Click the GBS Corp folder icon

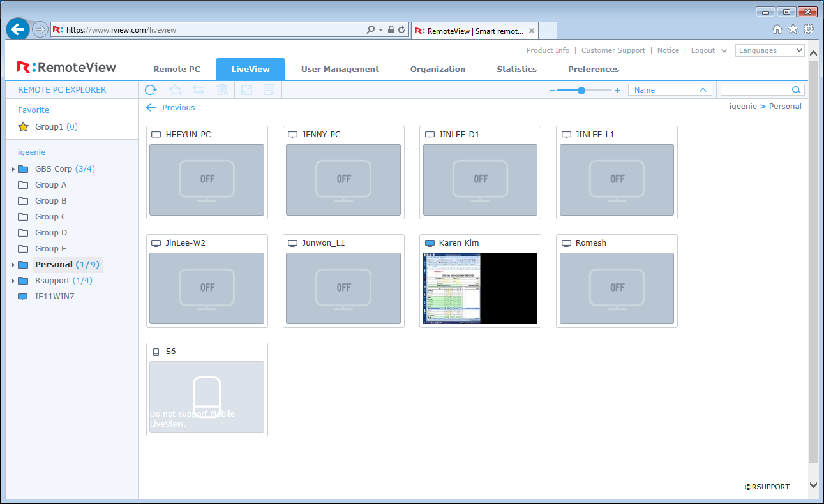[x=23, y=169]
